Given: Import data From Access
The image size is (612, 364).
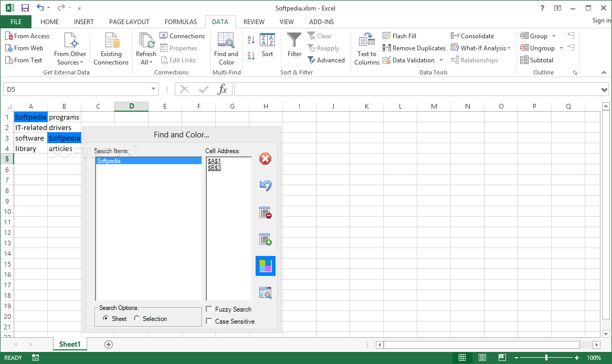Looking at the screenshot, I should tap(27, 36).
